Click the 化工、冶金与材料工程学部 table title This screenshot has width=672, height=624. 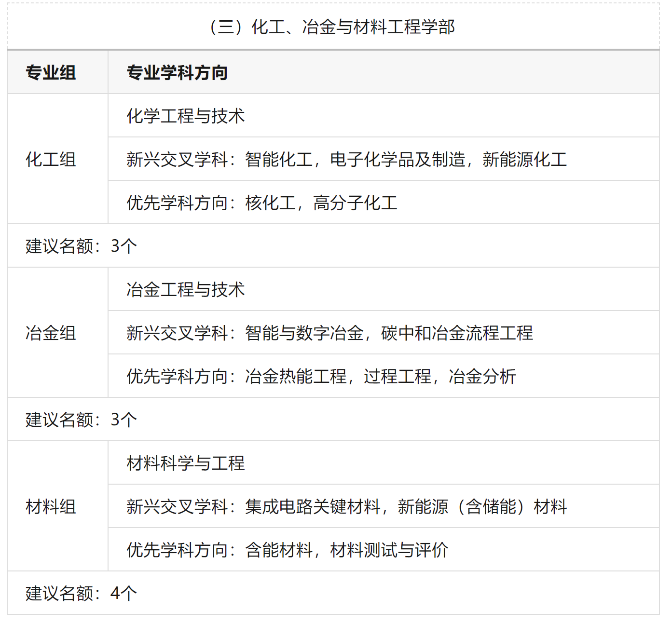333,27
